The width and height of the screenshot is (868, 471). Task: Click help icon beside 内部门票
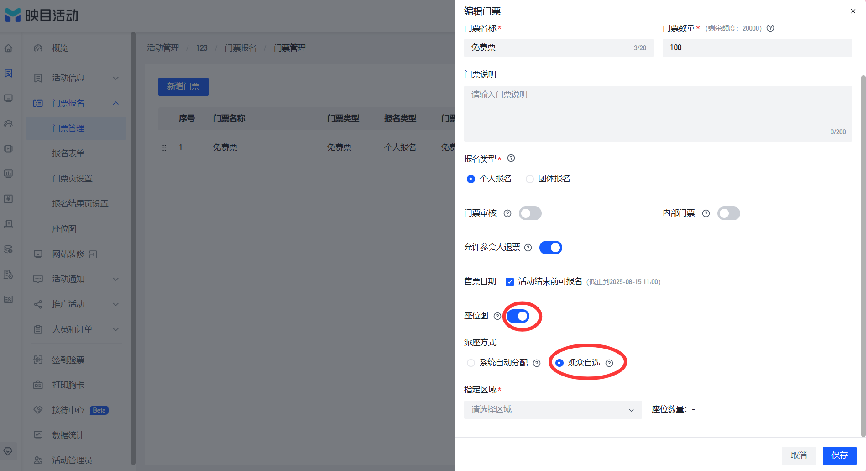pyautogui.click(x=706, y=213)
